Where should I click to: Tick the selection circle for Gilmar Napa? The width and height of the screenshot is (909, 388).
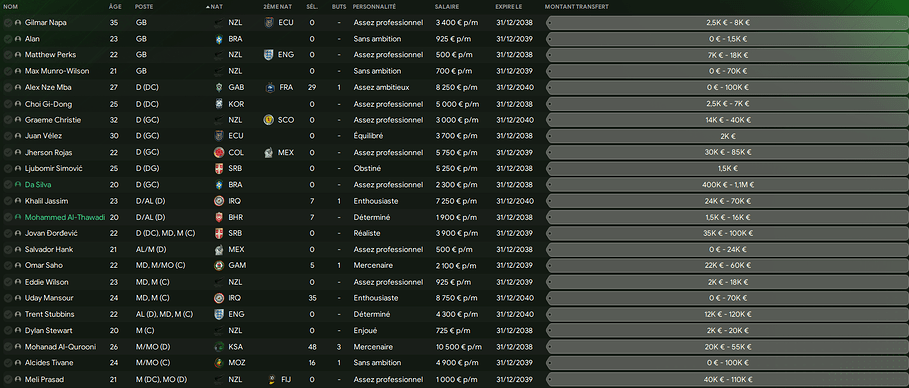point(8,23)
